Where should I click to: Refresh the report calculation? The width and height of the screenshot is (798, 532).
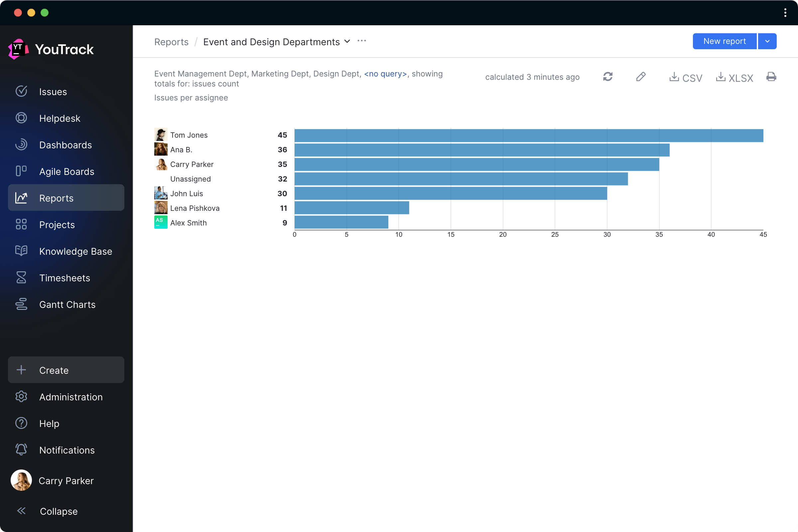(608, 77)
